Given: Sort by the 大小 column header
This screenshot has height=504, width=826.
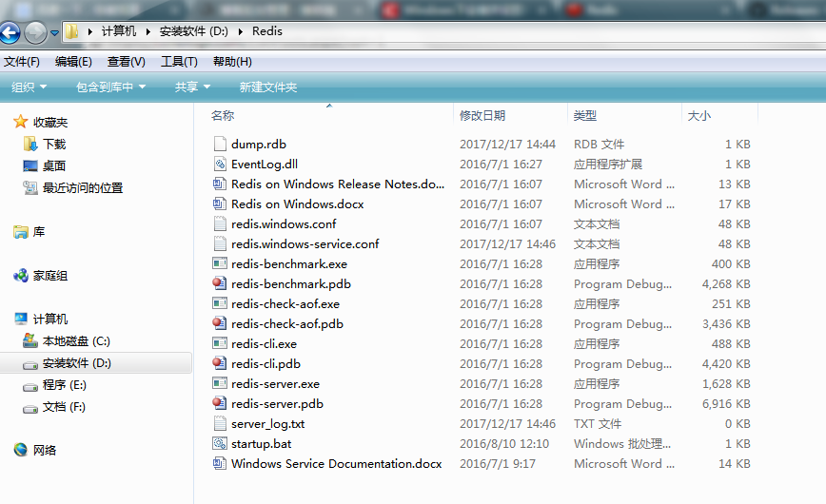Looking at the screenshot, I should (699, 115).
